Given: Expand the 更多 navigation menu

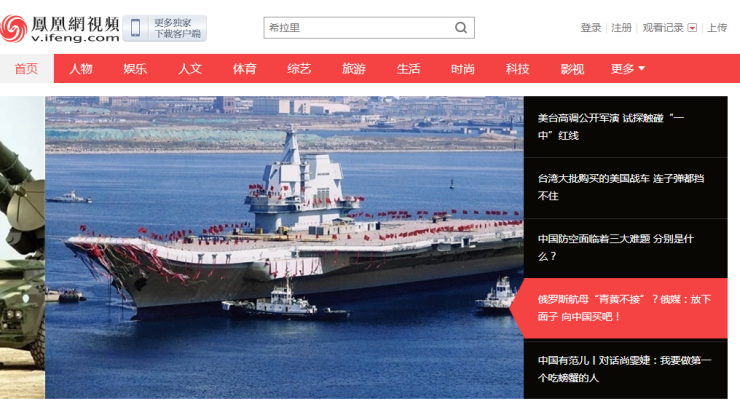Looking at the screenshot, I should click(x=627, y=69).
